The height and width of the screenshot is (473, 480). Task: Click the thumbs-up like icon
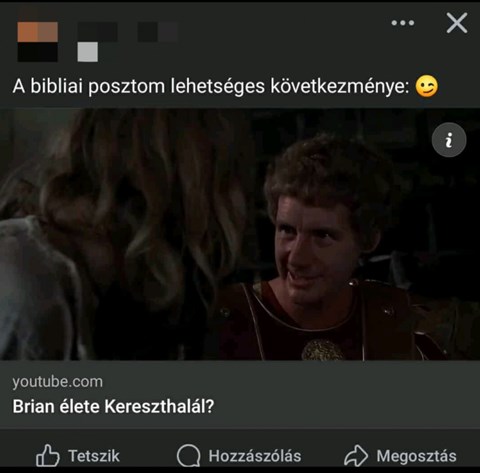click(48, 455)
